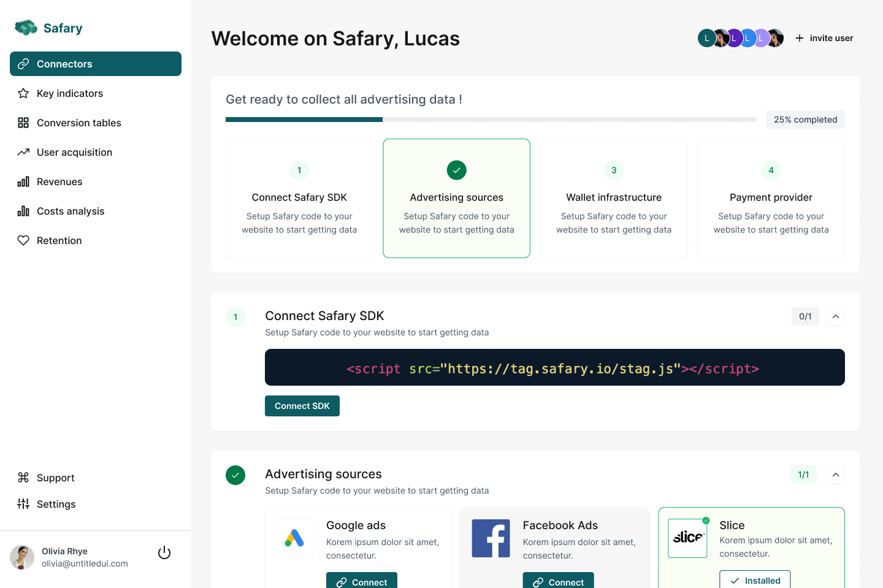The image size is (883, 588).
Task: Click the green check beside Advertising sources section
Action: tap(235, 475)
